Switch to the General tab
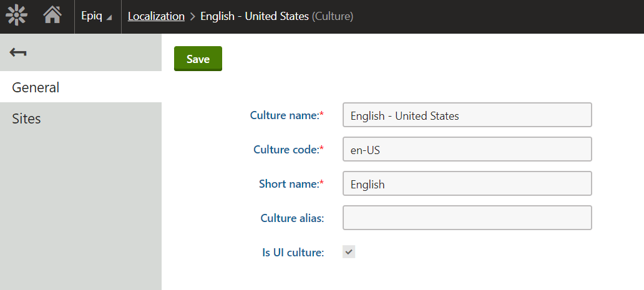 point(36,87)
